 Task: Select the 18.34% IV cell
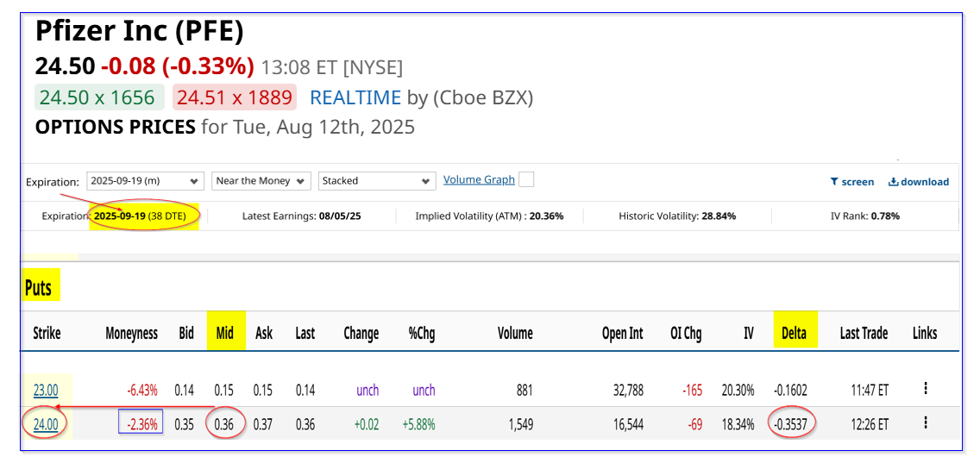(x=737, y=425)
